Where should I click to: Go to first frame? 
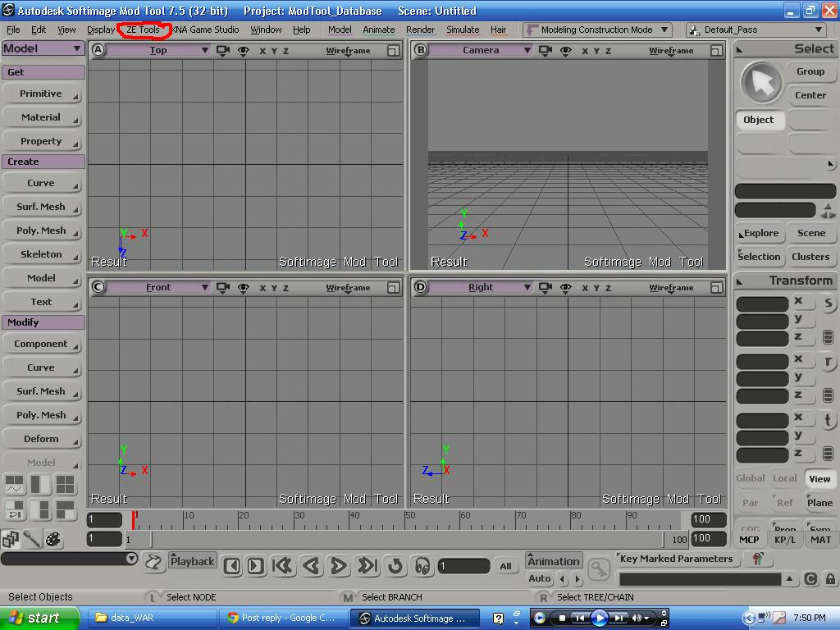pos(282,566)
